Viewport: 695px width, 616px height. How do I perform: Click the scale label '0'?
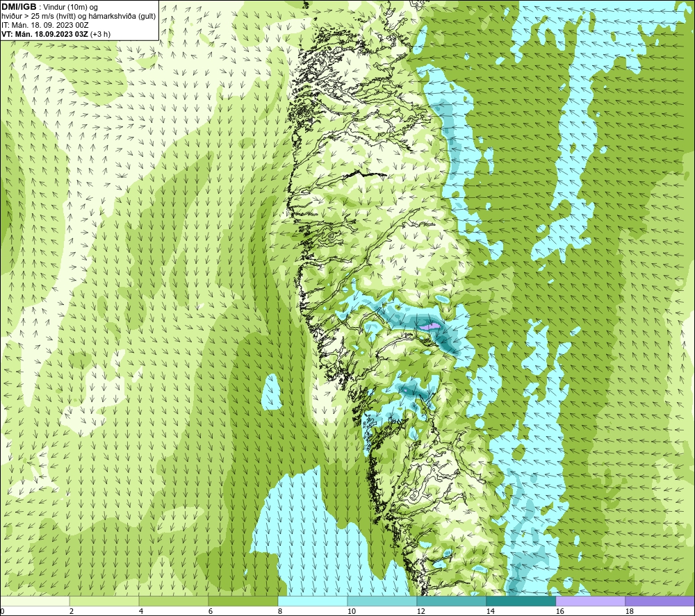tap(2, 612)
